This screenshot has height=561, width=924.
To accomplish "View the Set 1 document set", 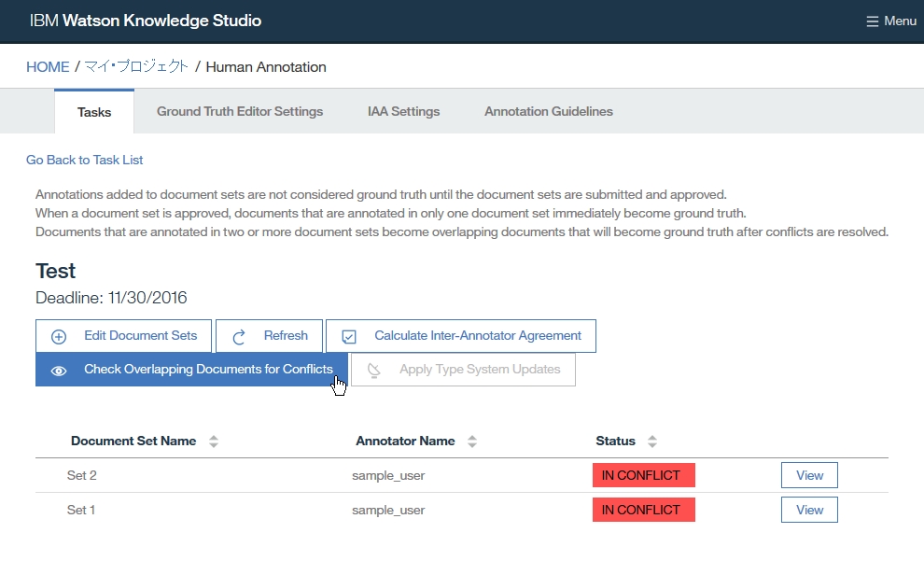I will point(809,510).
